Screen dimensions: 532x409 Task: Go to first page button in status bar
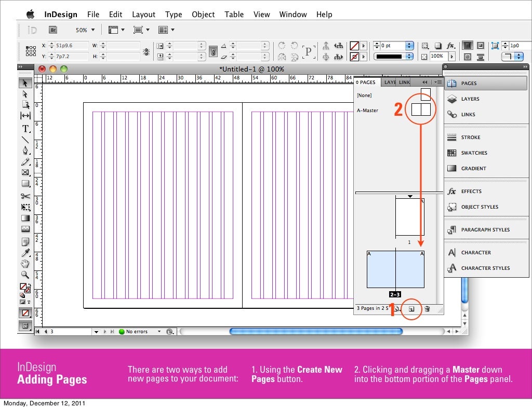point(38,331)
